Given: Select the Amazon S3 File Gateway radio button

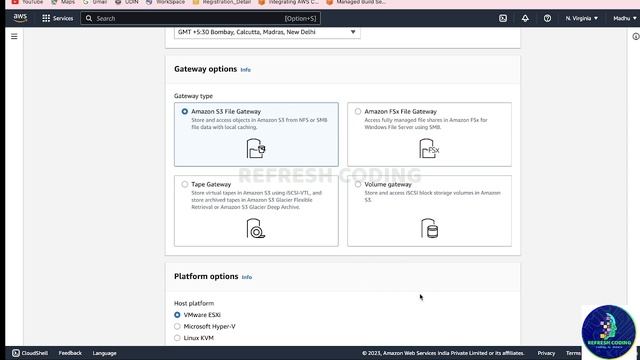Looking at the screenshot, I should click(185, 111).
